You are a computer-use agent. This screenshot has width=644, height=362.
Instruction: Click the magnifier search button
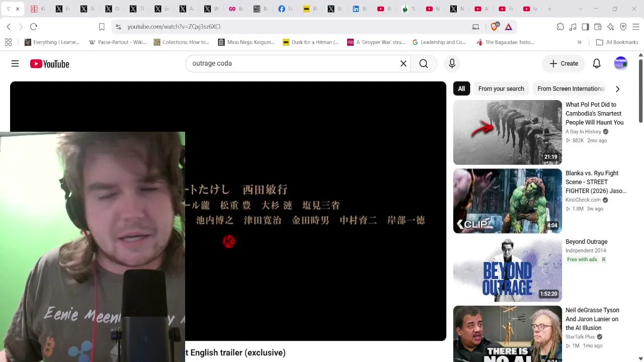point(424,63)
